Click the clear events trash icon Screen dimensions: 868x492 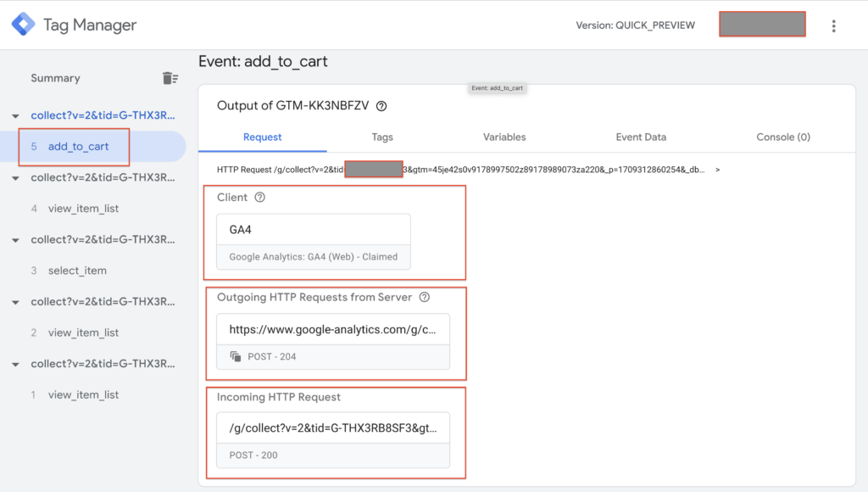[x=170, y=78]
